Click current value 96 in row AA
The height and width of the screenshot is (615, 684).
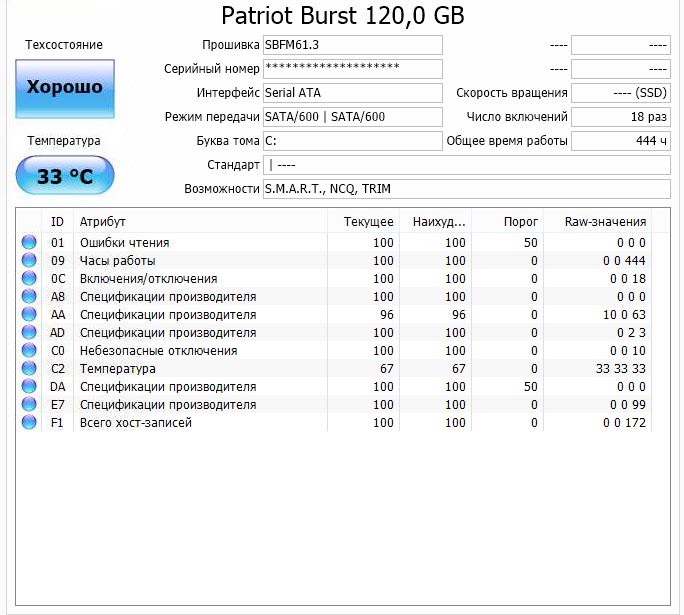386,314
